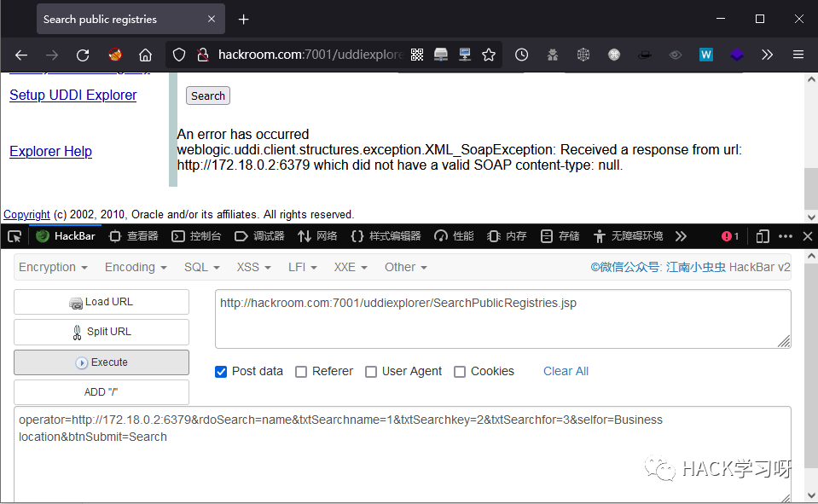This screenshot has width=818, height=504.
Task: Click the eye extension icon in toolbar
Action: click(x=676, y=55)
